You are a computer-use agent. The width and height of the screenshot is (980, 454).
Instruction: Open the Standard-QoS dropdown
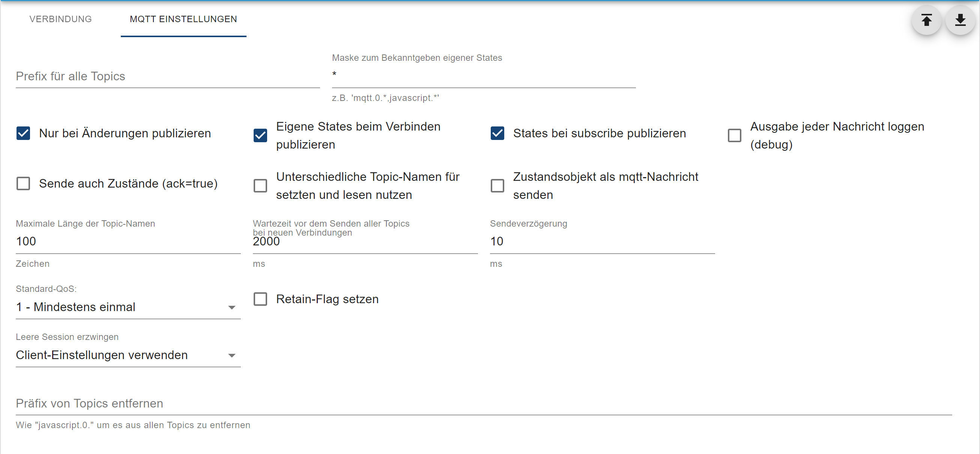pyautogui.click(x=122, y=307)
